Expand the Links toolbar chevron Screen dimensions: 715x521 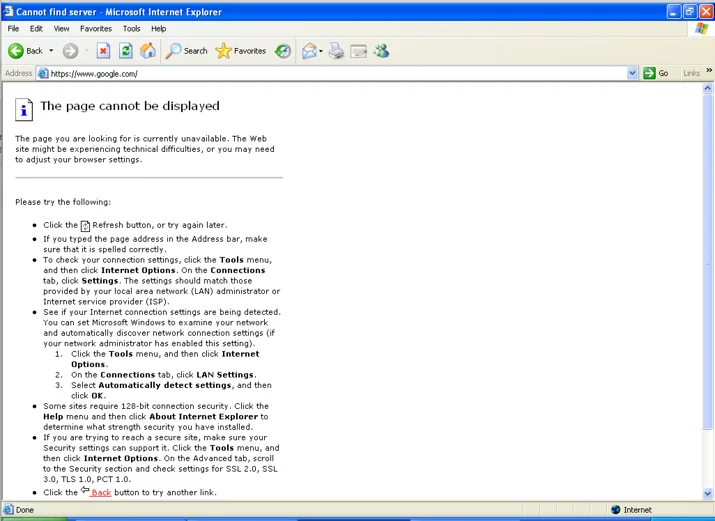click(709, 71)
